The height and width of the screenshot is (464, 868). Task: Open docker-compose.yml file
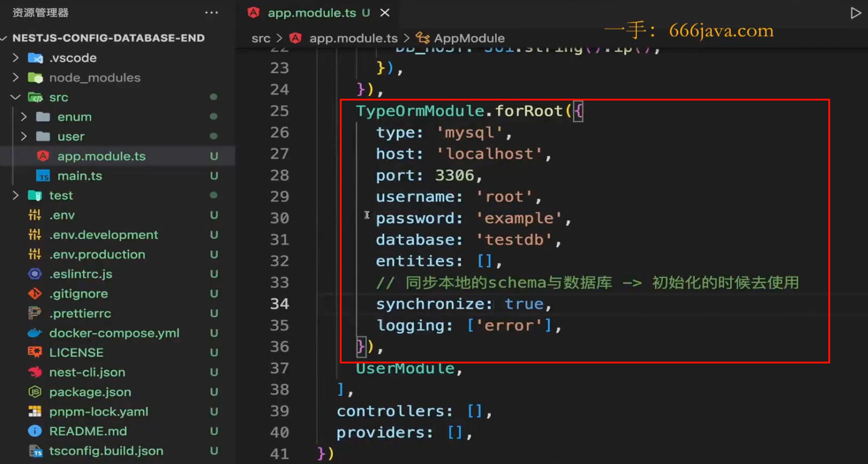point(115,333)
